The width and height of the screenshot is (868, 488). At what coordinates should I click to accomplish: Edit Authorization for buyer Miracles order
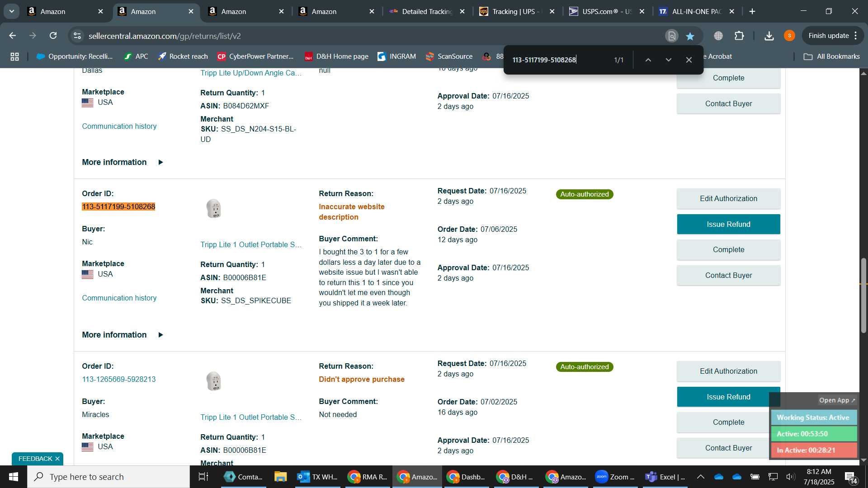pyautogui.click(x=728, y=371)
